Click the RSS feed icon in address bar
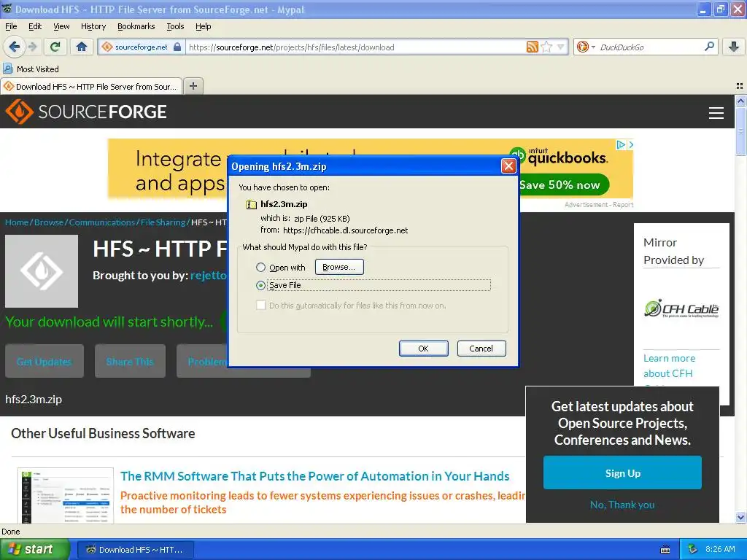Viewport: 747px width, 560px height. tap(532, 47)
